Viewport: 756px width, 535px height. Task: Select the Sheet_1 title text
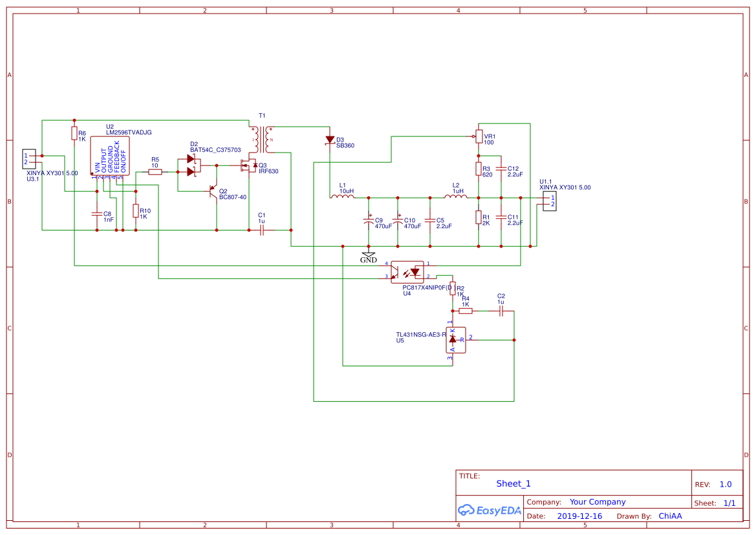(x=513, y=483)
